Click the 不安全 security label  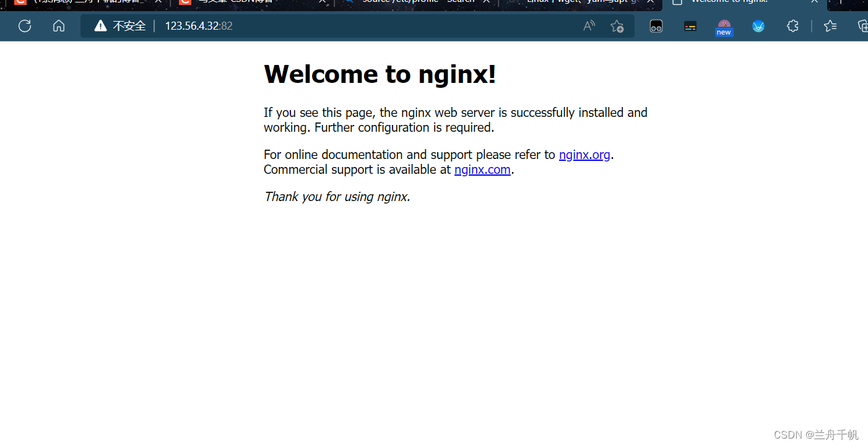pos(129,26)
